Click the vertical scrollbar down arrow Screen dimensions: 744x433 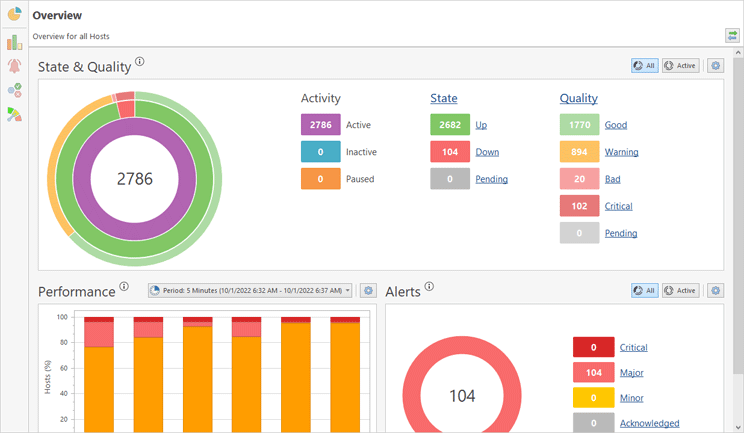[738, 427]
